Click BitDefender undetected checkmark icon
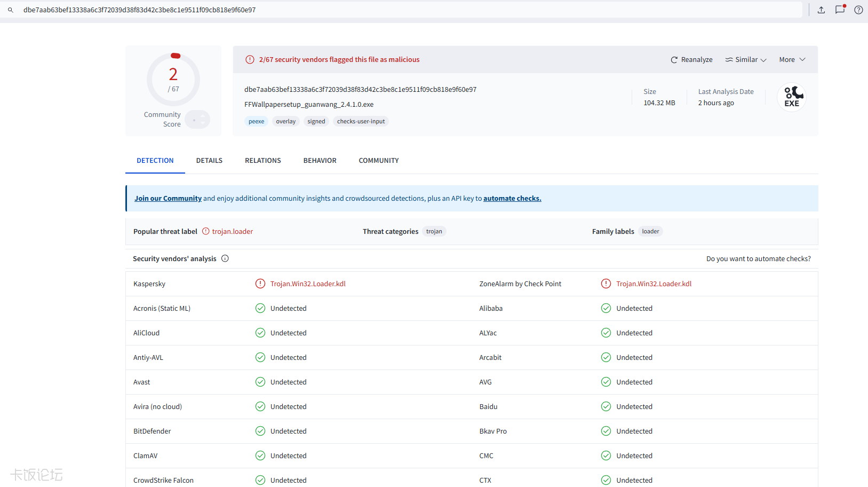This screenshot has height=487, width=868. pyautogui.click(x=260, y=431)
